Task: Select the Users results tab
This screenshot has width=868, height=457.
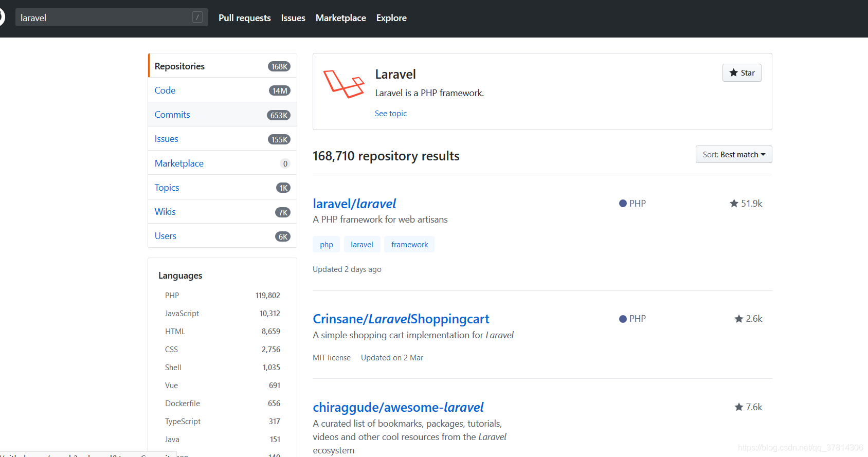Action: [x=223, y=235]
